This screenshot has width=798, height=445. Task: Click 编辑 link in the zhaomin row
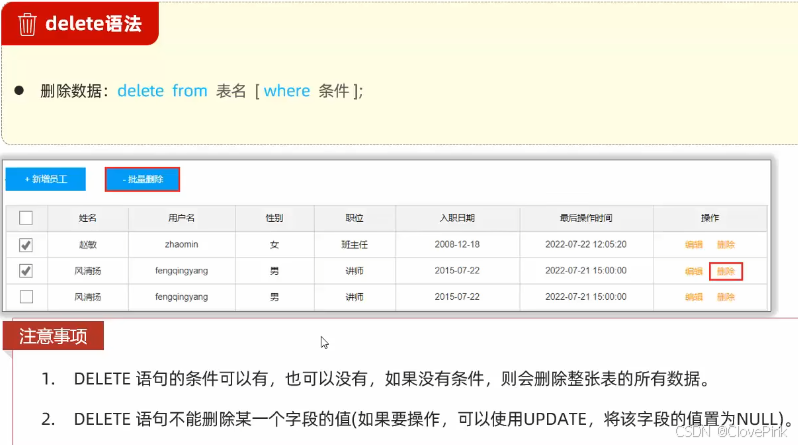[x=694, y=245]
